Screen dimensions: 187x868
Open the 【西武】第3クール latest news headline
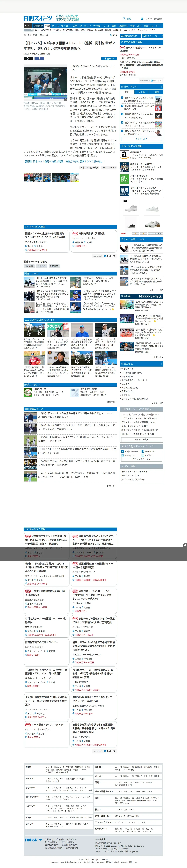point(75,415)
